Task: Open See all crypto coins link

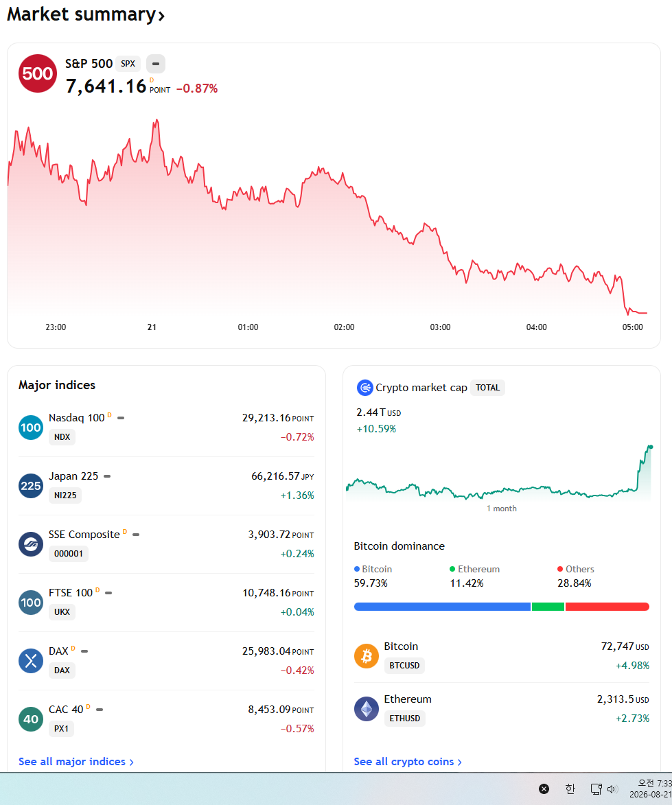Action: pyautogui.click(x=408, y=761)
